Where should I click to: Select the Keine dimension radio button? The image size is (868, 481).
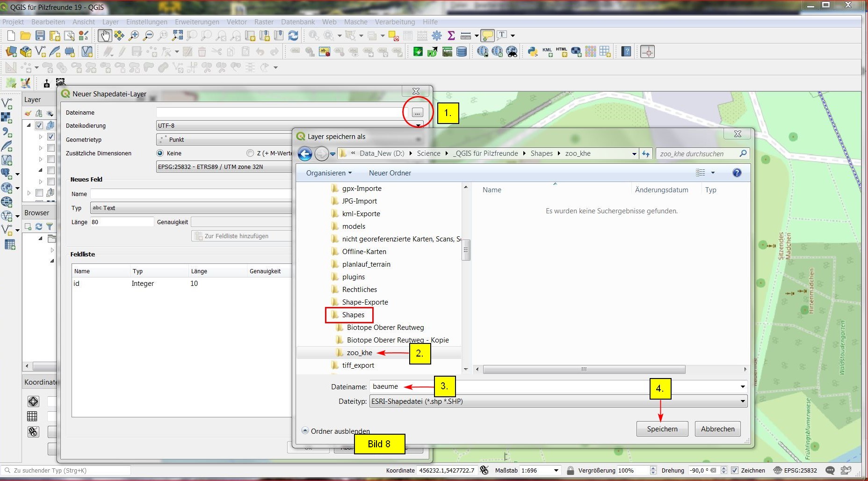click(x=160, y=153)
